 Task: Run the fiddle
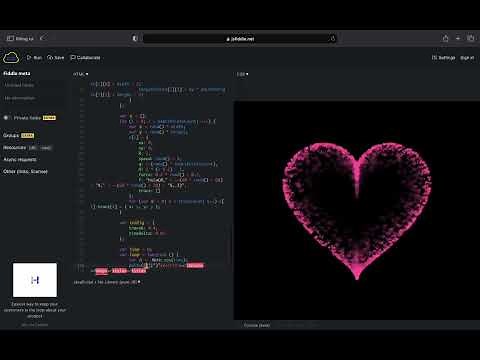coord(34,58)
